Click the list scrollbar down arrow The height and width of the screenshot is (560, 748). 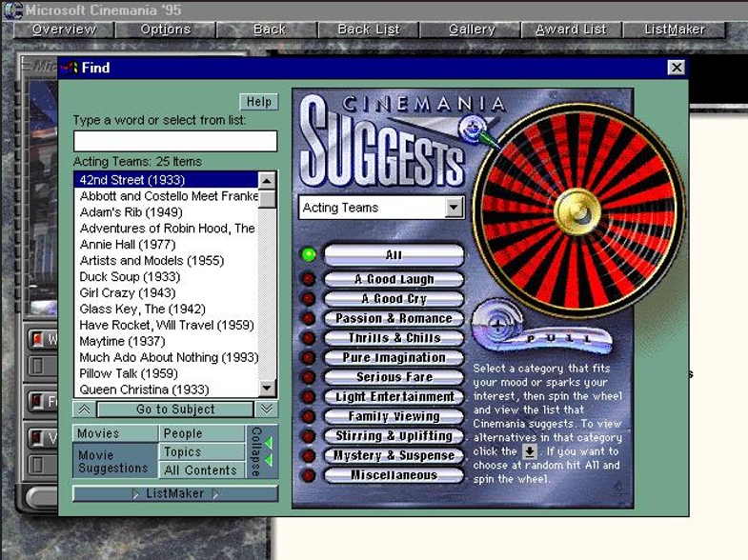(267, 388)
